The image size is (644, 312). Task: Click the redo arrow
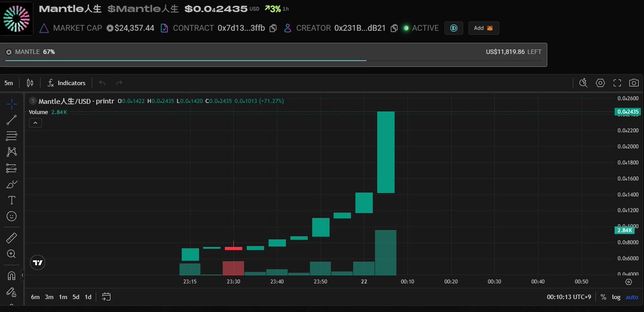tap(119, 83)
